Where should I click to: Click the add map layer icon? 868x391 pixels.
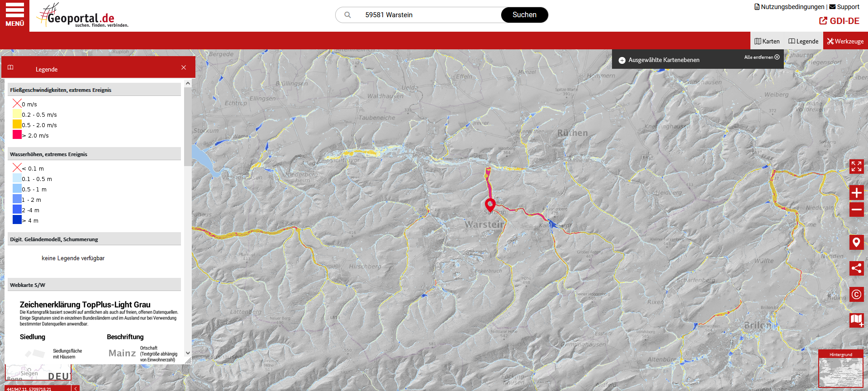(856, 320)
